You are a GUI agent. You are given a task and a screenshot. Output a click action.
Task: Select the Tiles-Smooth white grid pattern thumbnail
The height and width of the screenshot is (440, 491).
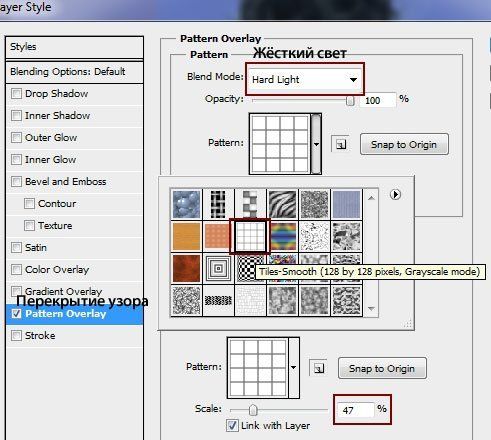click(x=250, y=236)
